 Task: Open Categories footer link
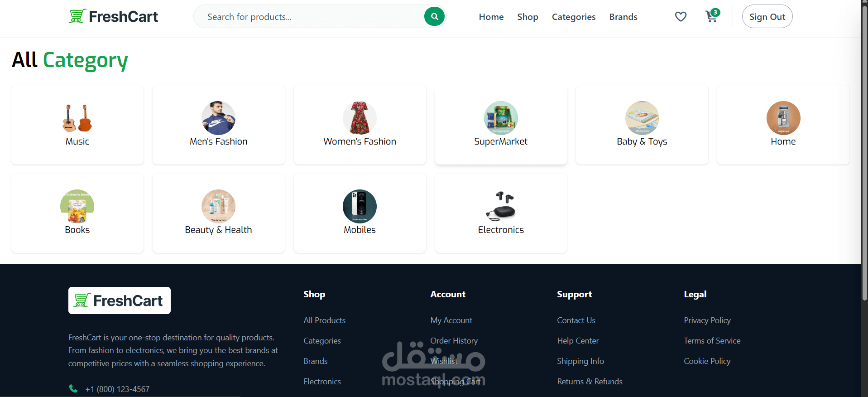322,341
